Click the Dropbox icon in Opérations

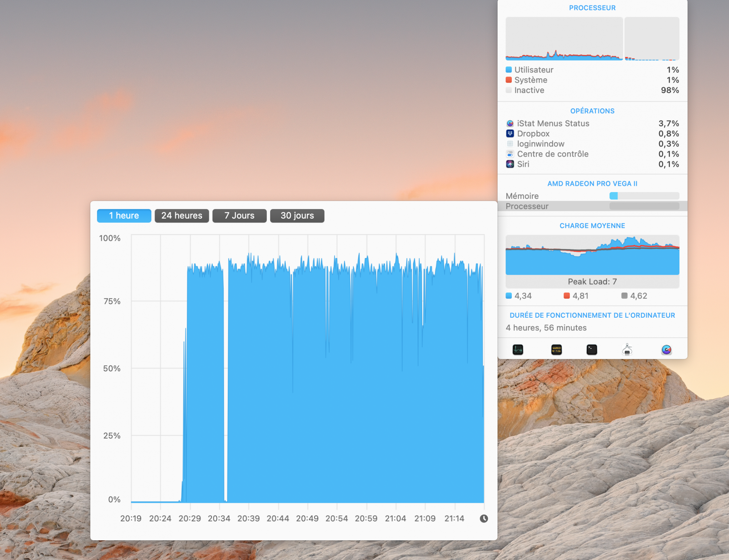tap(510, 134)
